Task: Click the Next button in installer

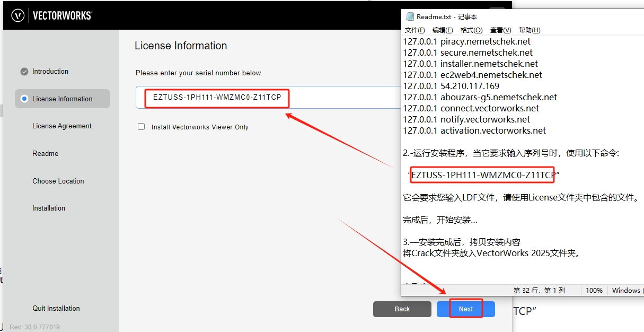Action: coord(466,309)
